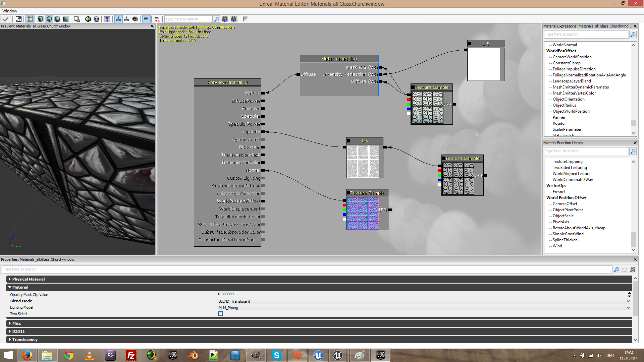Screen dimensions: 644x362
Task: Click the green back arrow icon
Action: tap(88, 19)
